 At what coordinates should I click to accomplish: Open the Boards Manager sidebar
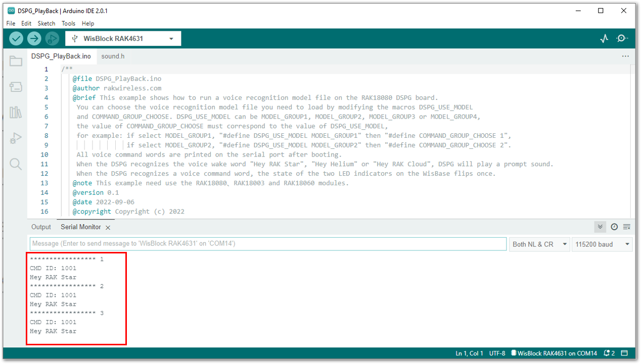click(x=16, y=87)
